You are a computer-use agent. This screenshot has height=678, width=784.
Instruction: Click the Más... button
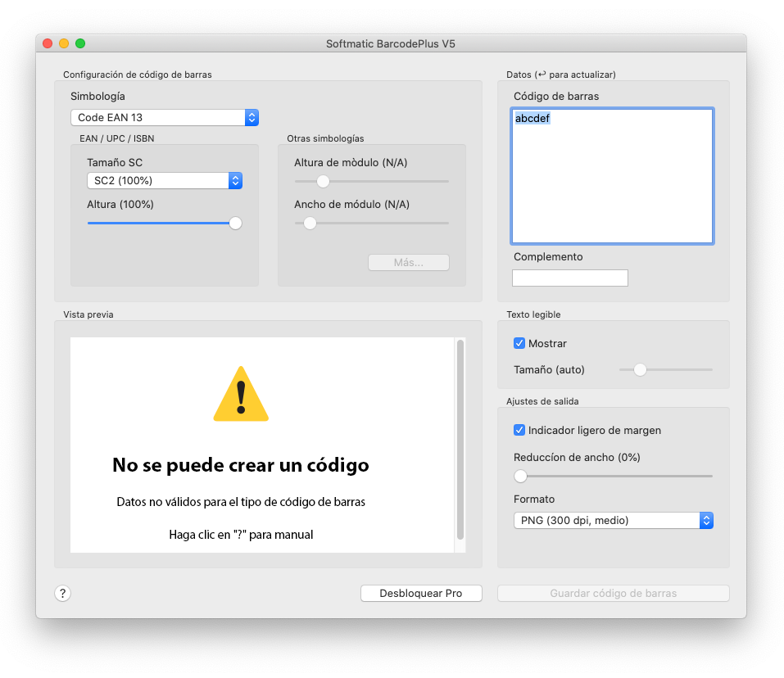click(408, 262)
